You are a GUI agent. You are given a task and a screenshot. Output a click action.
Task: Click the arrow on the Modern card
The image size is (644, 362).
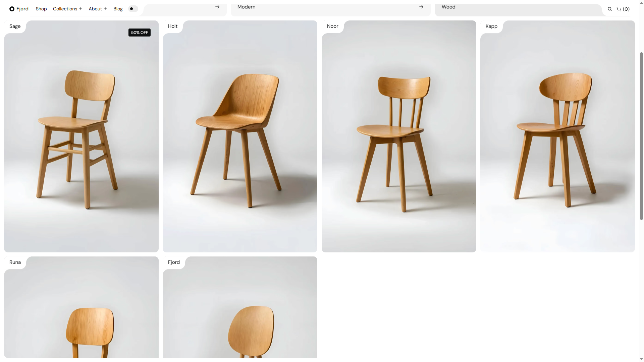(x=421, y=7)
